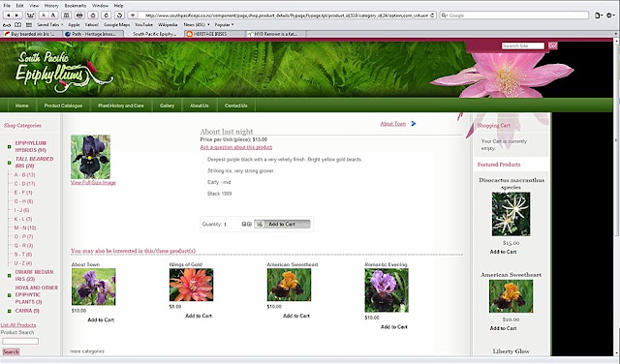This screenshot has width=620, height=364.
Task: Select the A - B (13) iris subcategory
Action: [25, 174]
